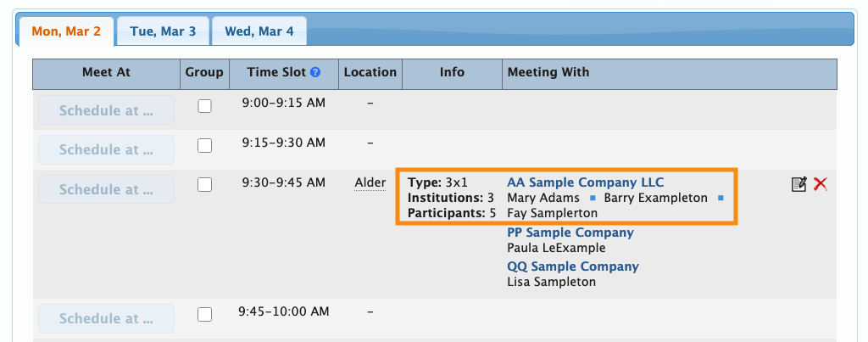The image size is (868, 342).
Task: Open the Wed, Mar 4 tab
Action: point(259,31)
